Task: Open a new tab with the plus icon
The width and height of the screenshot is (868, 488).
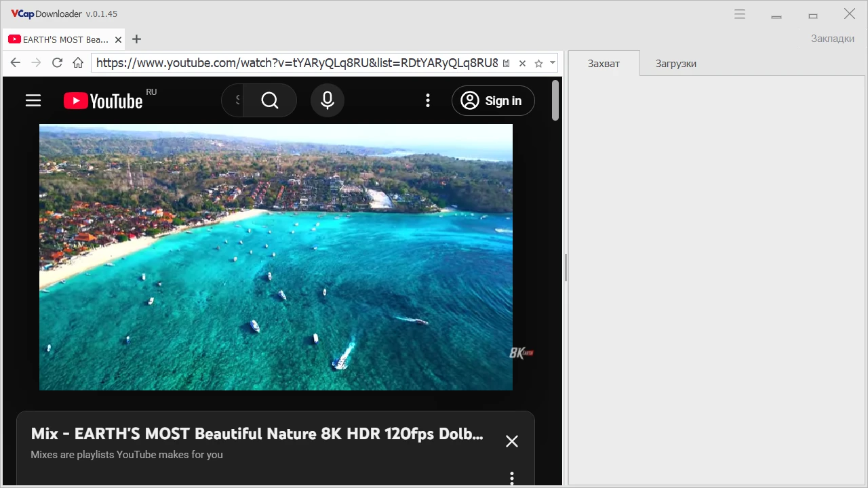Action: click(x=136, y=39)
